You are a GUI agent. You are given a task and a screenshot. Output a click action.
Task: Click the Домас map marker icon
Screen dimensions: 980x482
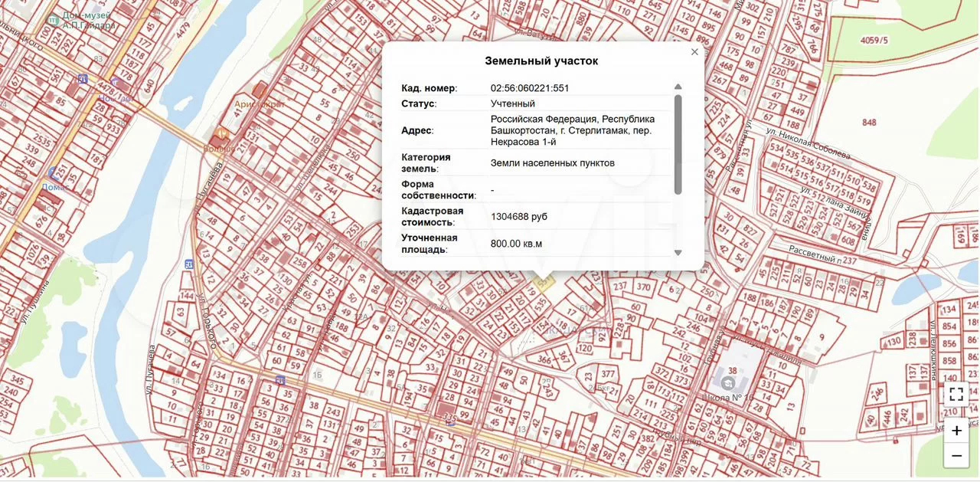(x=52, y=174)
